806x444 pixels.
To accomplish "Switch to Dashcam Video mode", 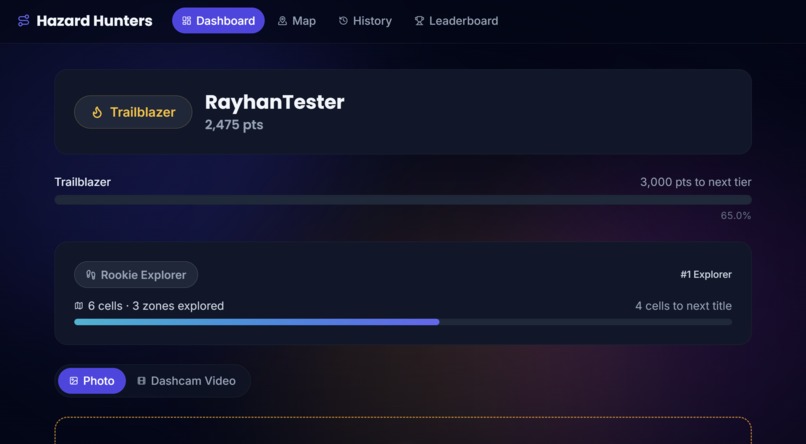I will pos(187,381).
